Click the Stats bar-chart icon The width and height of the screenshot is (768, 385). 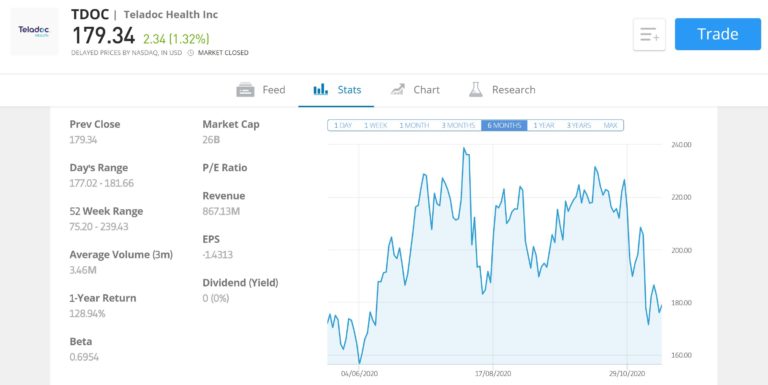320,90
